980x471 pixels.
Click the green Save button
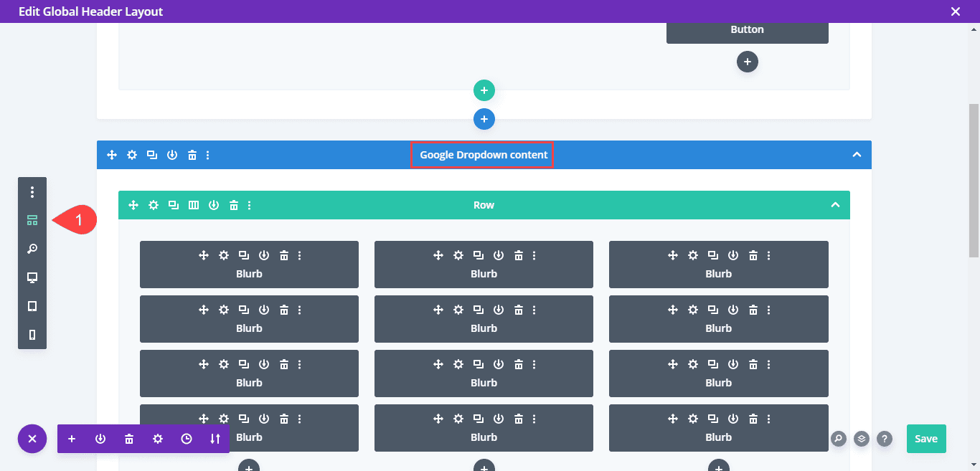pos(926,439)
